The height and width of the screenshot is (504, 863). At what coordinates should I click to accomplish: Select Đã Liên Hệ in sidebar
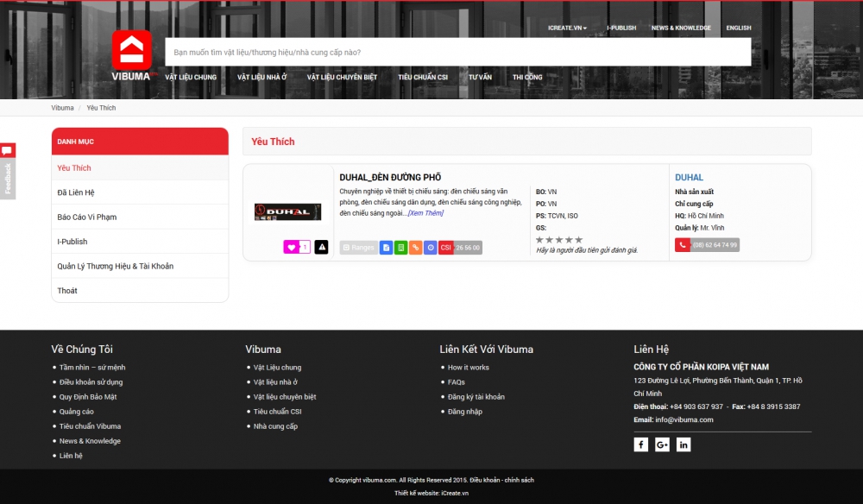pos(140,192)
